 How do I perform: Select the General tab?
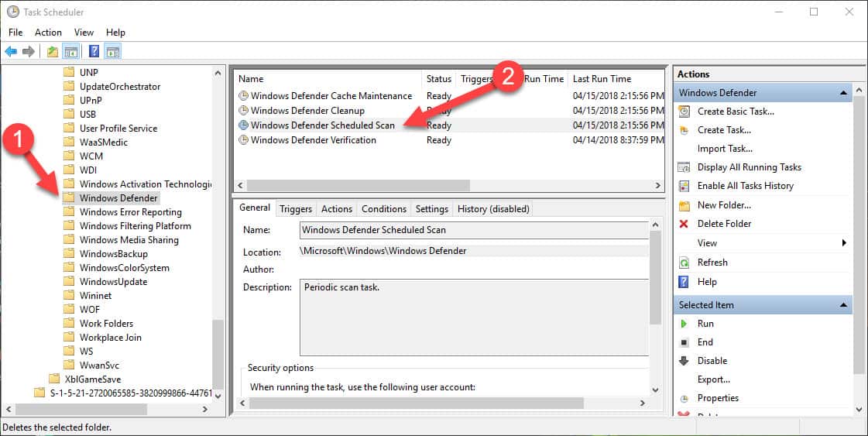pyautogui.click(x=255, y=208)
